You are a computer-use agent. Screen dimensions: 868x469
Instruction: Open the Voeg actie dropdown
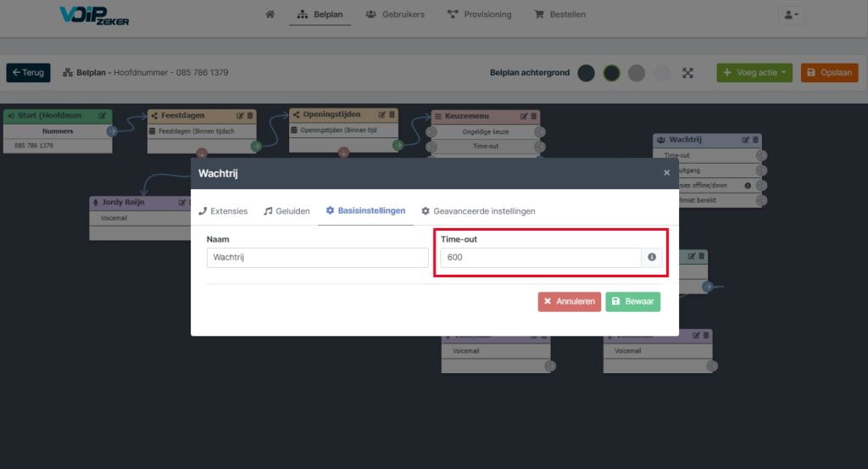(754, 73)
